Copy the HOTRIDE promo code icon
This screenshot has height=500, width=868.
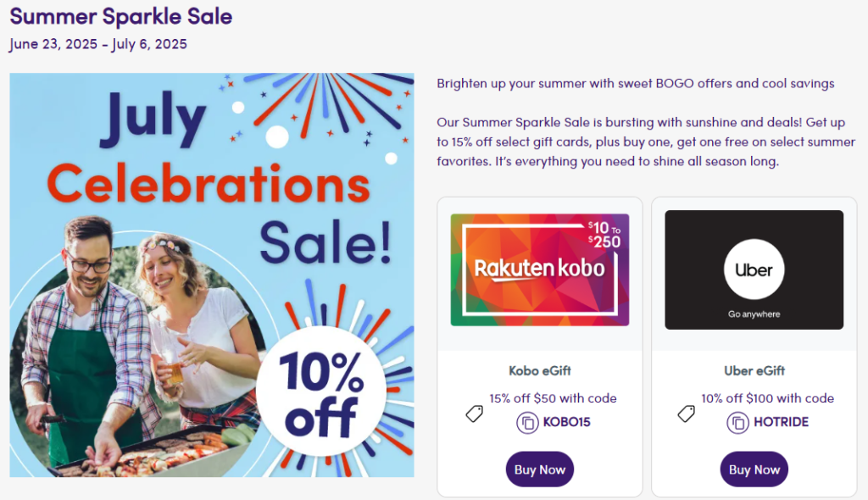click(738, 422)
